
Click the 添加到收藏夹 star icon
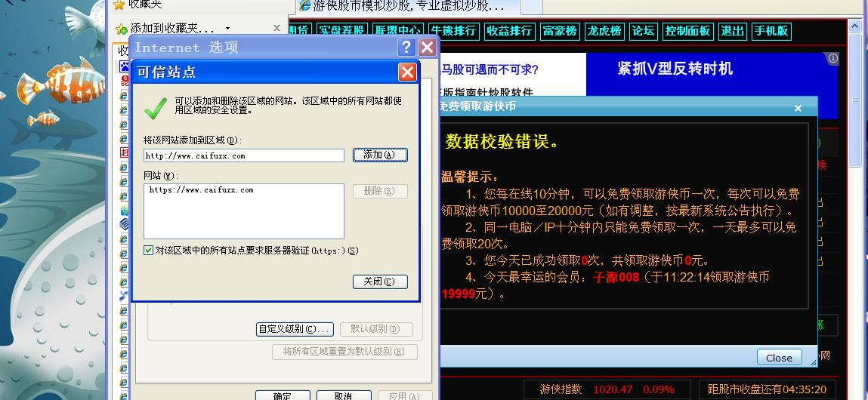121,29
